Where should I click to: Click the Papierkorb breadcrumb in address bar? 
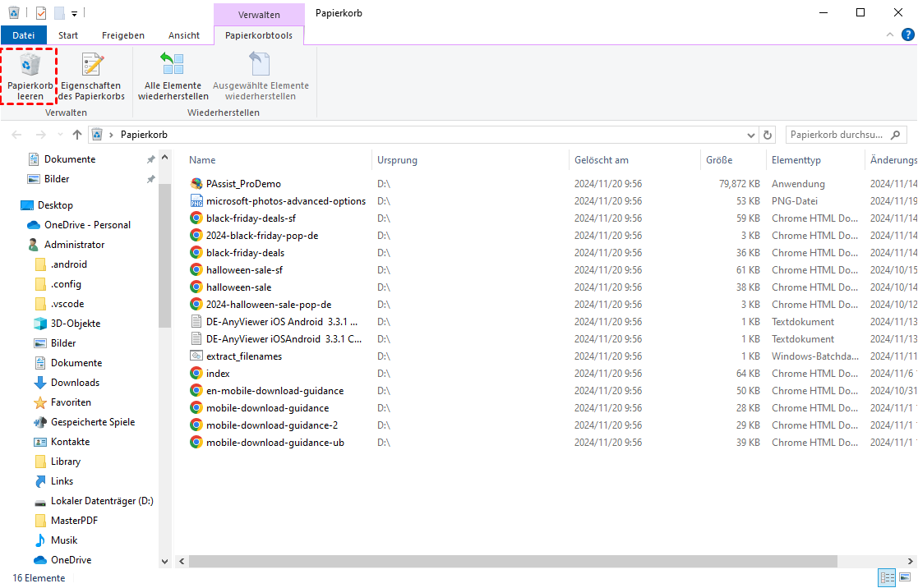tap(144, 135)
